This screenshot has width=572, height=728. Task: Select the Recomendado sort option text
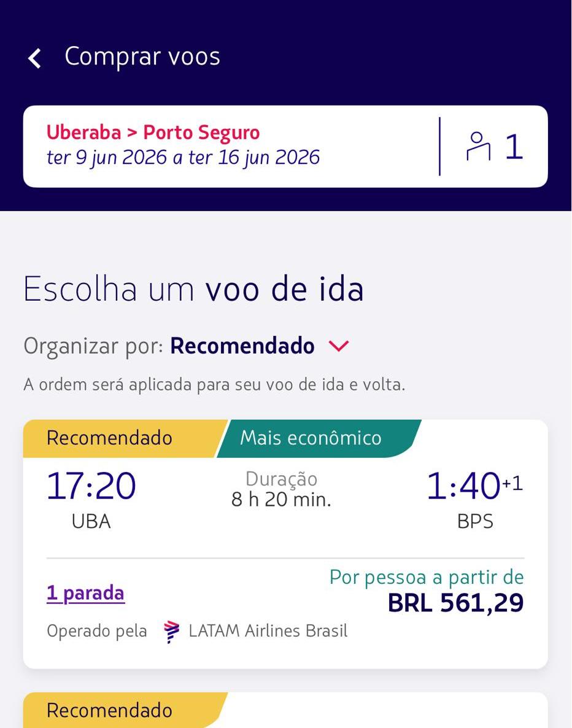tap(242, 346)
